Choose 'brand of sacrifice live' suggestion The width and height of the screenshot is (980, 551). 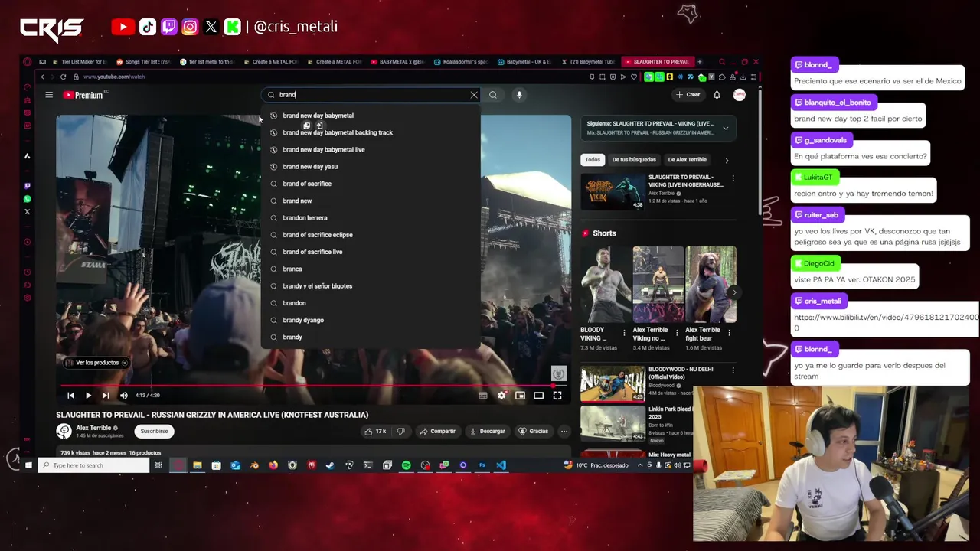pos(371,252)
